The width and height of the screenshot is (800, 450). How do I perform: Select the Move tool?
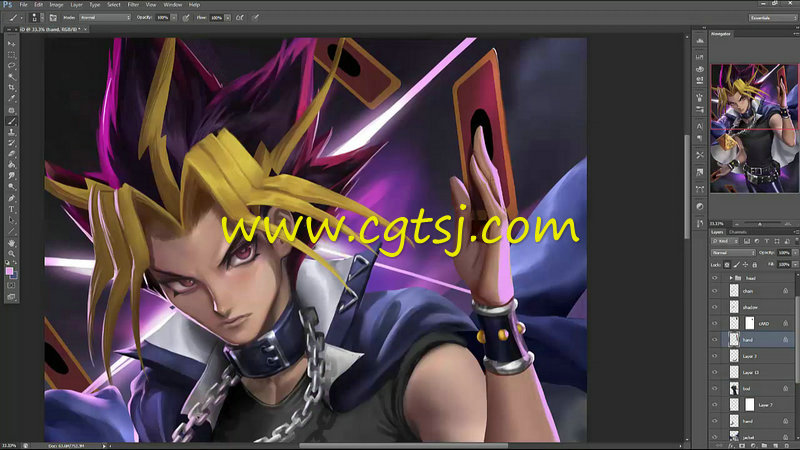[x=11, y=43]
